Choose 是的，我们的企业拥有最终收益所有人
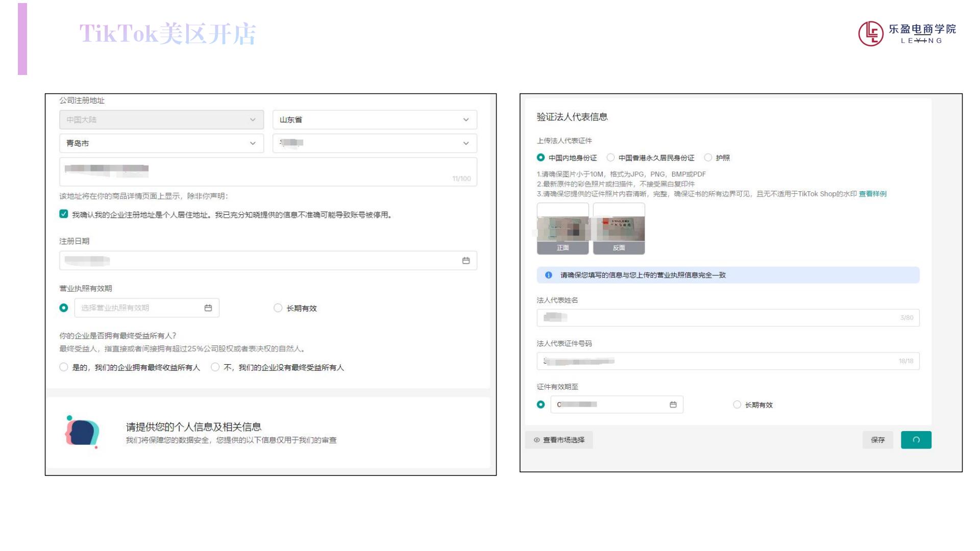 [63, 367]
